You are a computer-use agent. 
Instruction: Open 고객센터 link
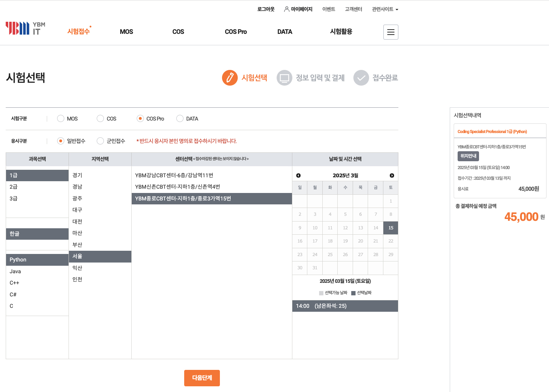(x=353, y=9)
